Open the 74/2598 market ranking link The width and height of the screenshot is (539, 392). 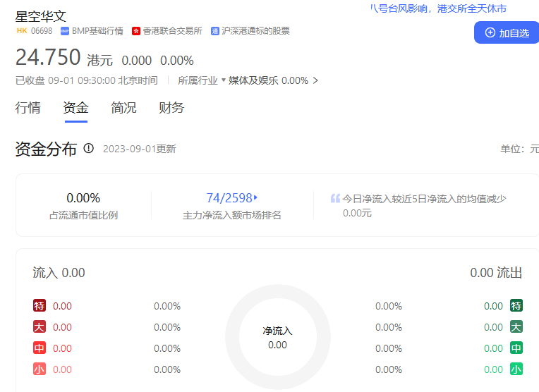(x=231, y=198)
